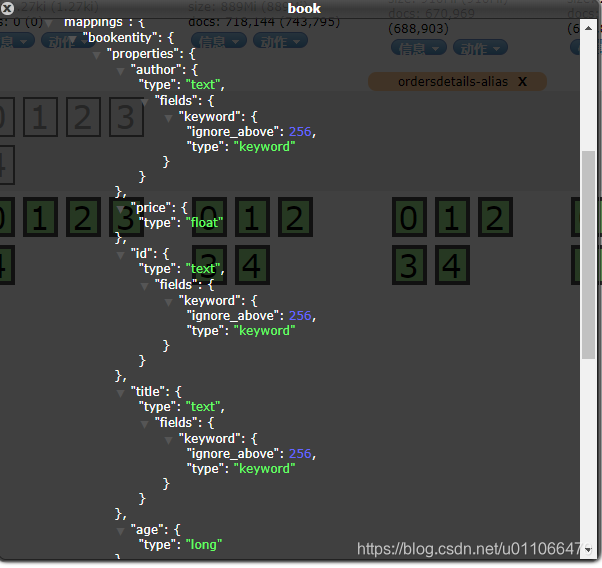Image resolution: width=602 pixels, height=568 pixels.
Task: Collapse the "author" field node
Action: pos(120,71)
